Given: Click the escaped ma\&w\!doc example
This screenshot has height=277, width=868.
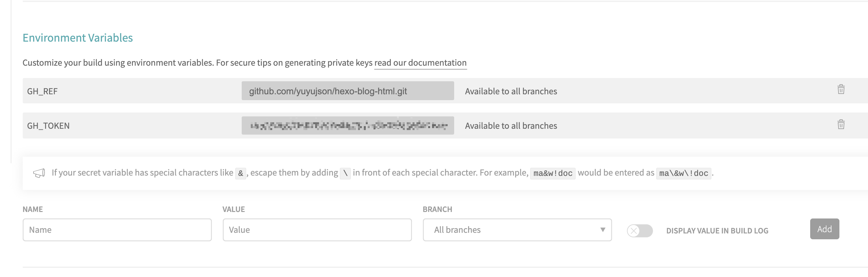Looking at the screenshot, I should (683, 173).
